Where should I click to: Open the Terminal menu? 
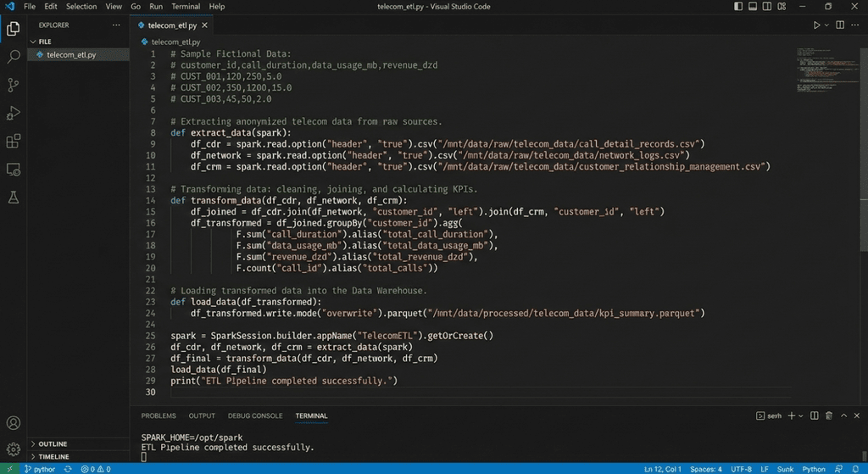click(x=186, y=7)
